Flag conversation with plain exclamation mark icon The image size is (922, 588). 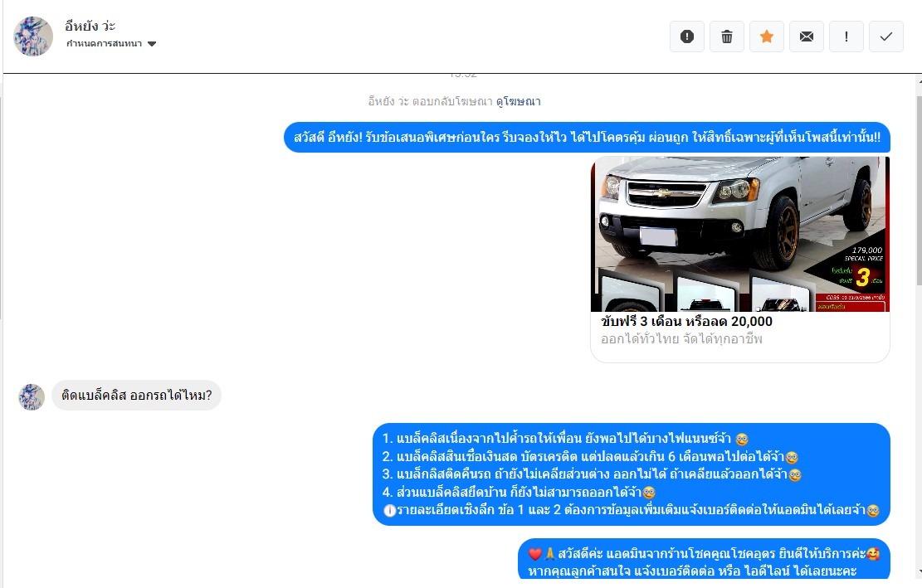pyautogui.click(x=846, y=36)
